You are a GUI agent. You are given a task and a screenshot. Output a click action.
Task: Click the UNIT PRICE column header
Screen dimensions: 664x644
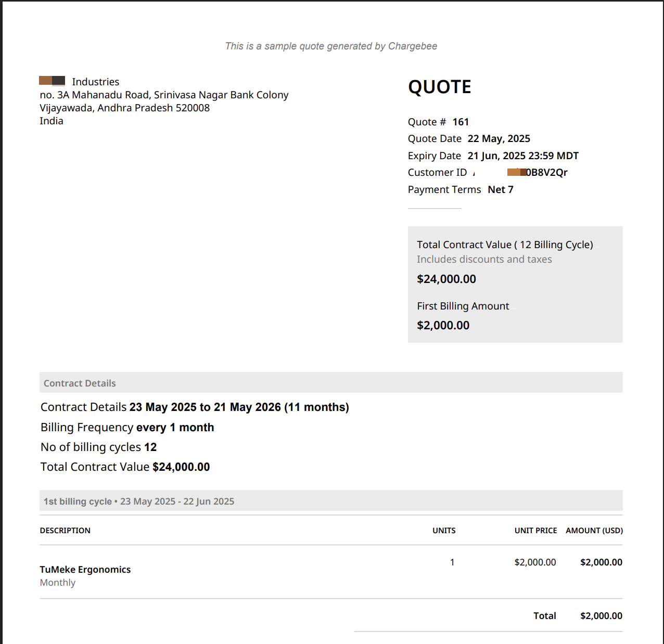click(x=535, y=531)
